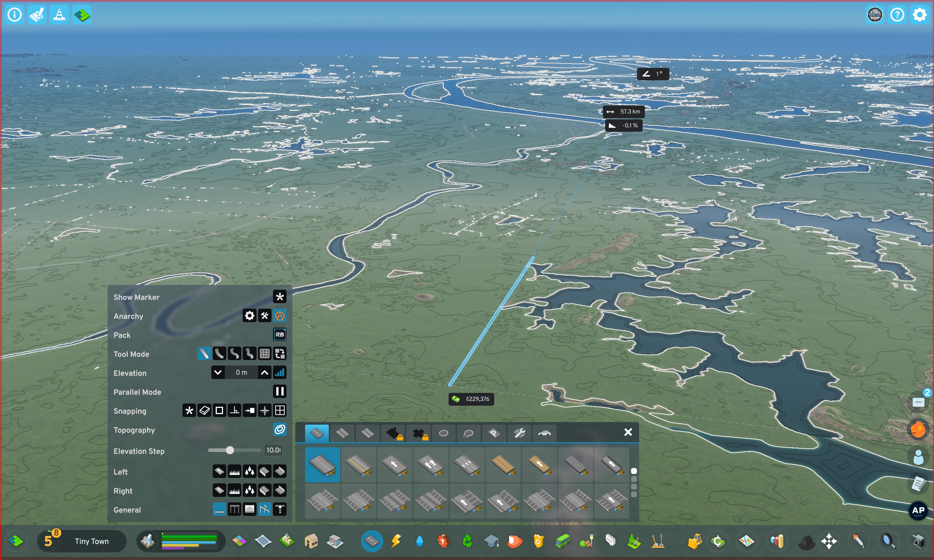
Task: Toggle snap to building side option
Action: (249, 410)
